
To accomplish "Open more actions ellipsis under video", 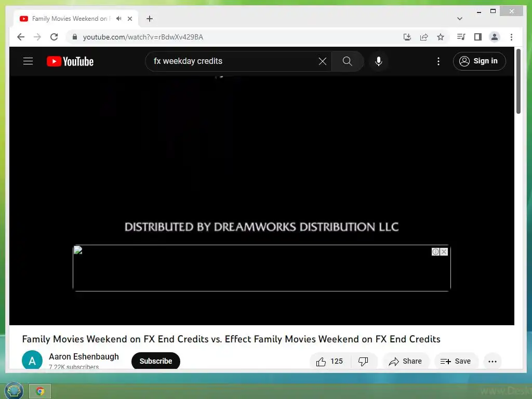I will pos(493,362).
